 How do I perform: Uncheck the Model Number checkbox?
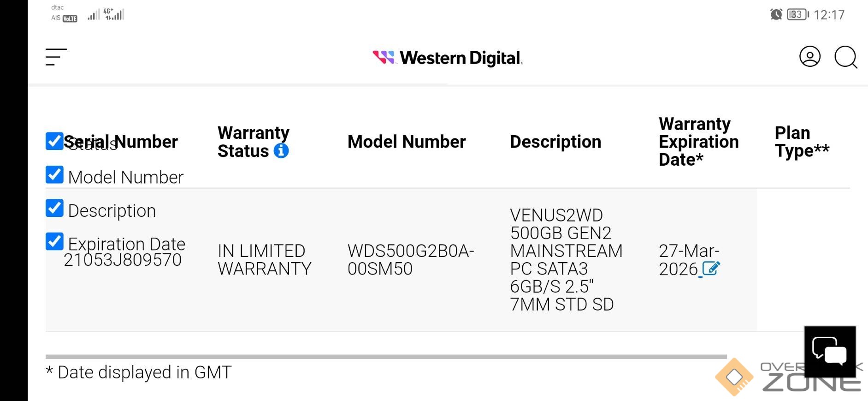[54, 175]
